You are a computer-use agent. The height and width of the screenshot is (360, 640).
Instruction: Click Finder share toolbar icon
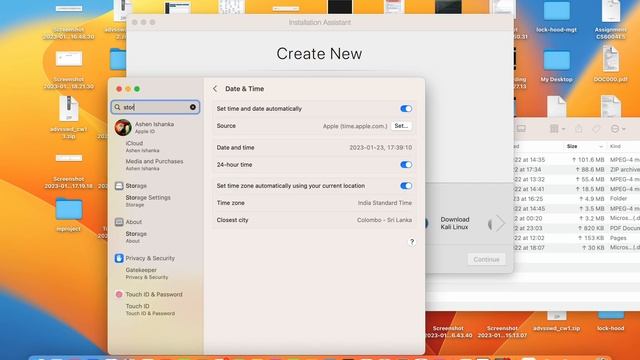point(578,129)
